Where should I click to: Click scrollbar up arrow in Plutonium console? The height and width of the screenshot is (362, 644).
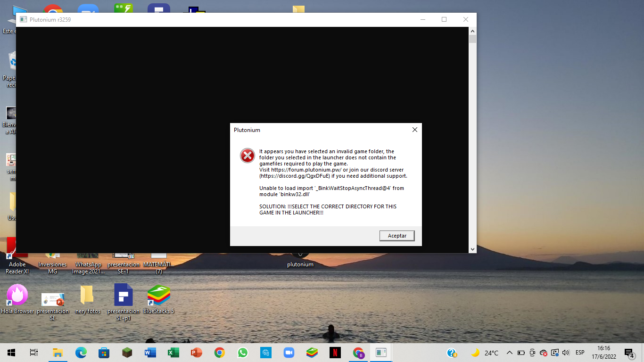click(x=472, y=31)
